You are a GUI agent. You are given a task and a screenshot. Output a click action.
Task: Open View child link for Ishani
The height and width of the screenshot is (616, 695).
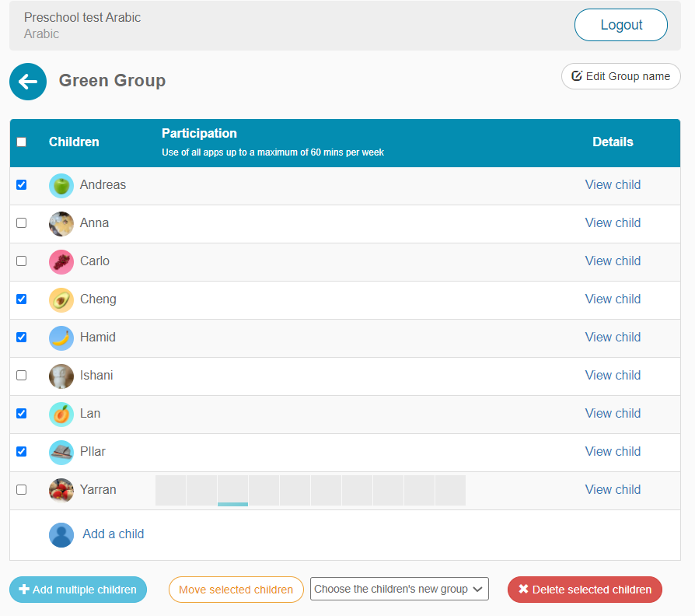coord(613,376)
